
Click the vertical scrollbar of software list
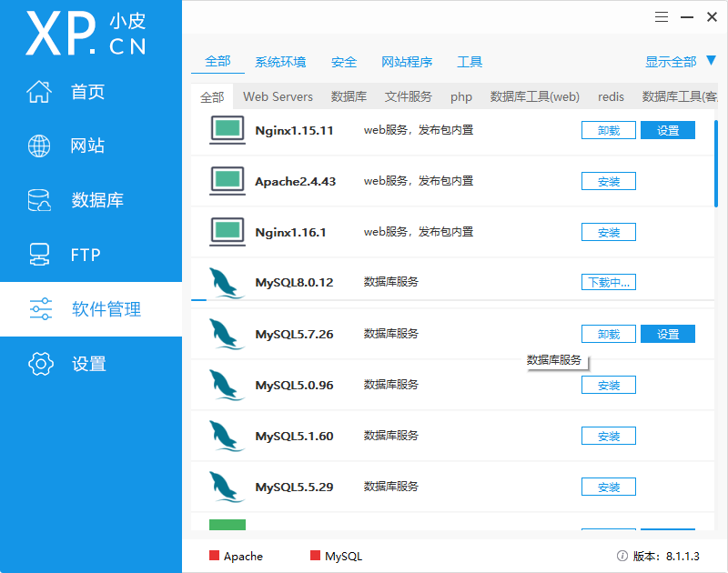[716, 164]
